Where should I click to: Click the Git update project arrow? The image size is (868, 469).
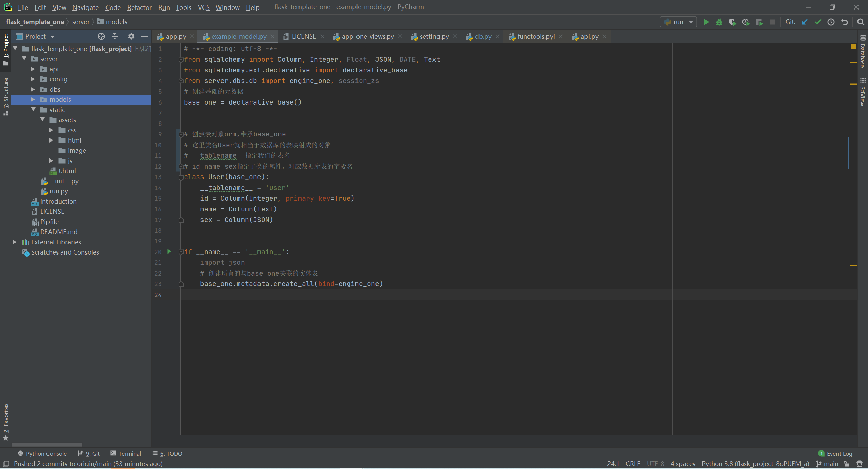tap(805, 22)
